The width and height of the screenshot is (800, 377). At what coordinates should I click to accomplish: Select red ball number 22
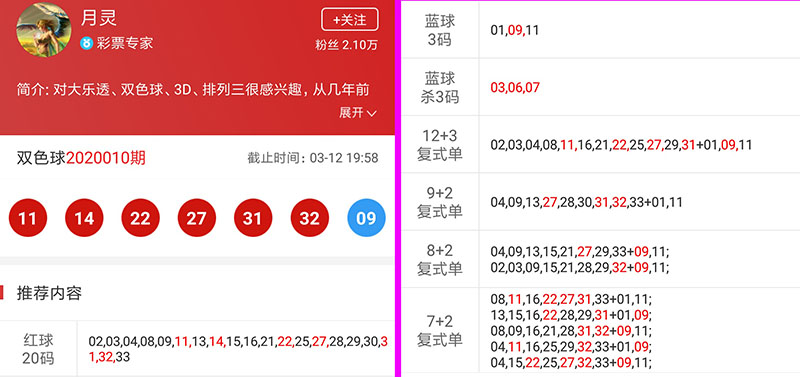pos(140,218)
